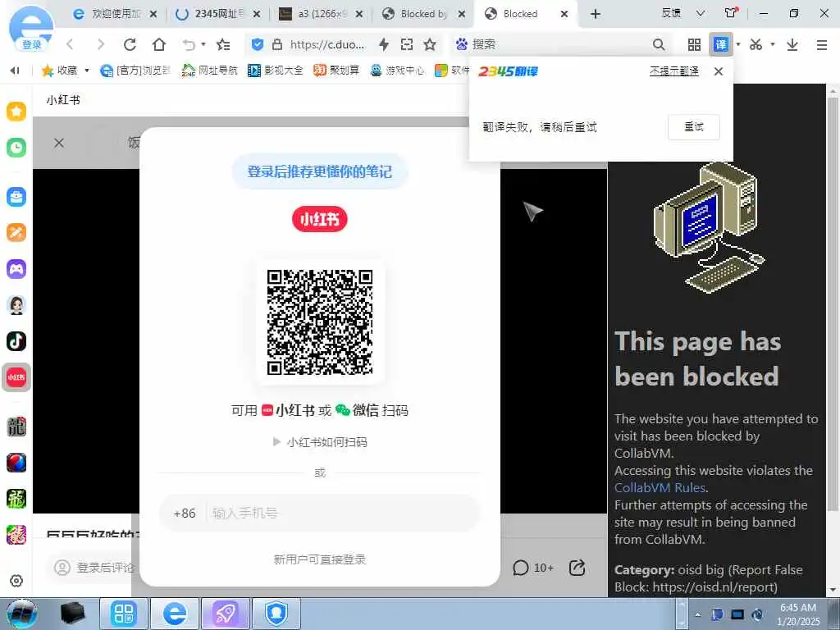Click the shield app in taskbar
This screenshot has width=840, height=630.
276,614
